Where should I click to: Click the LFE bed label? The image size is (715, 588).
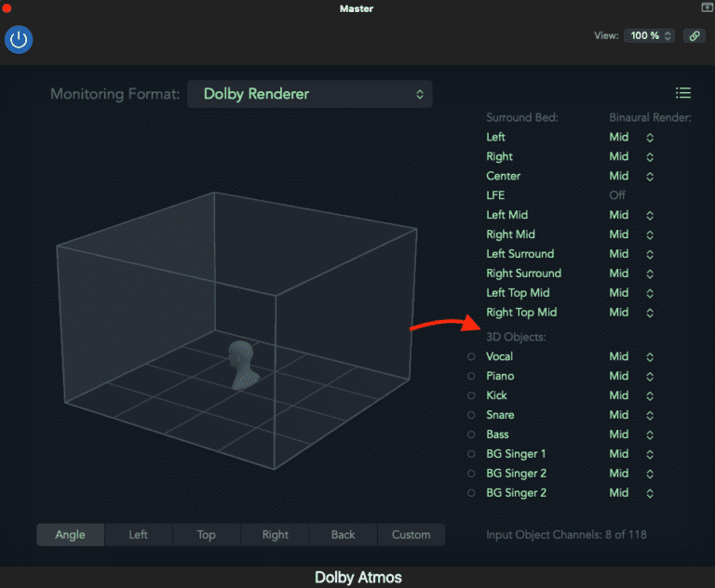tap(495, 195)
